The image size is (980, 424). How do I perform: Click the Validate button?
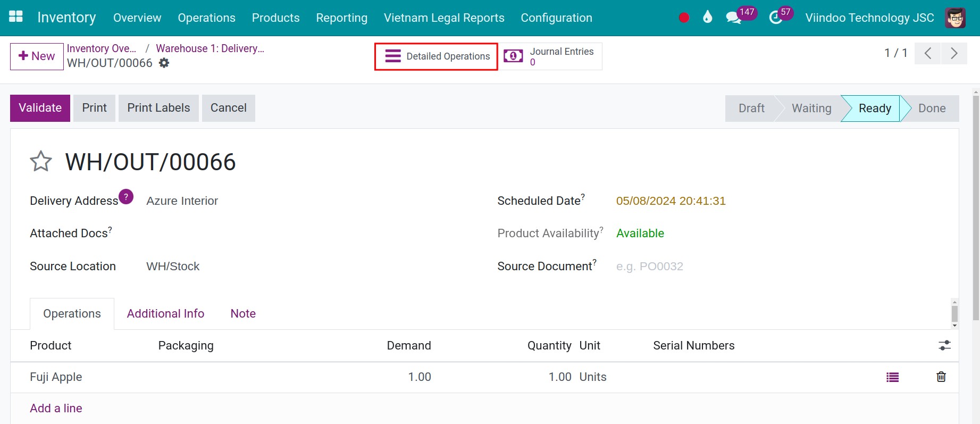click(40, 108)
